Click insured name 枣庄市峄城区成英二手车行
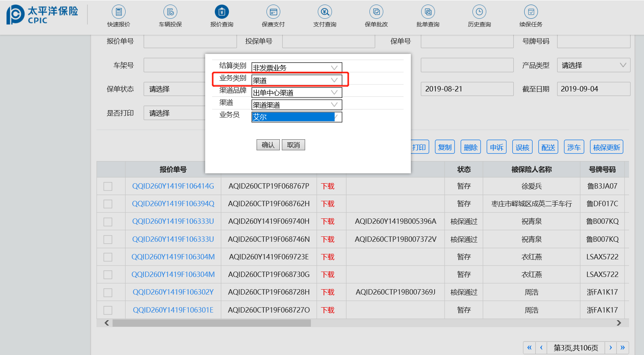Screen dimensions: 644x355 [531, 204]
